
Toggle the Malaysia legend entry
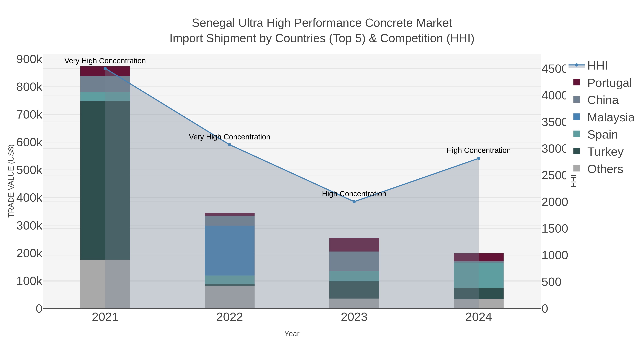point(604,117)
